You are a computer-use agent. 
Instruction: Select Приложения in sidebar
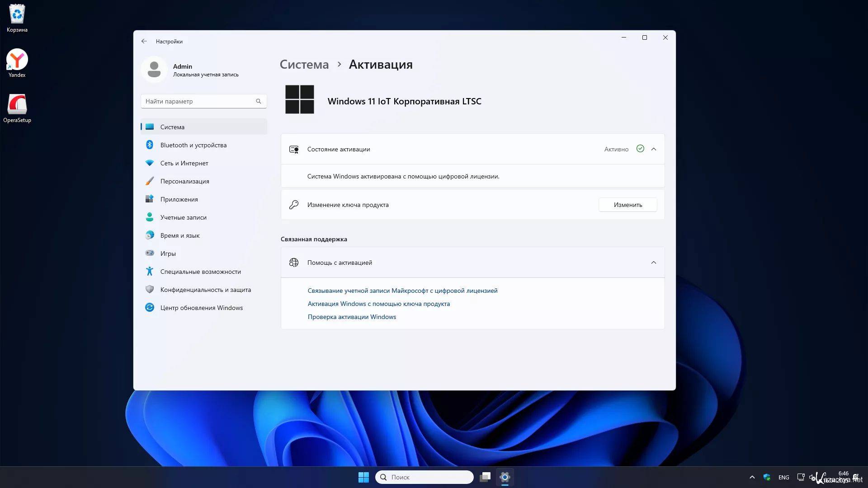tap(179, 199)
